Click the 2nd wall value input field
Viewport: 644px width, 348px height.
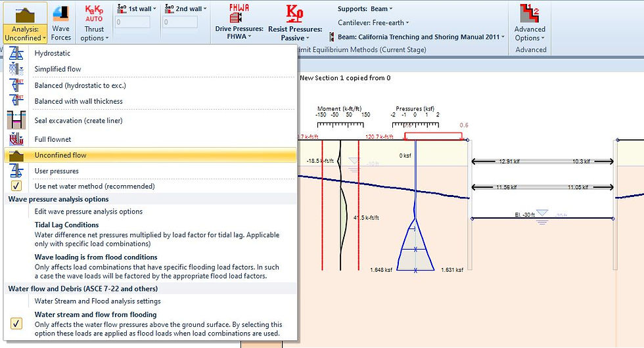pos(180,22)
